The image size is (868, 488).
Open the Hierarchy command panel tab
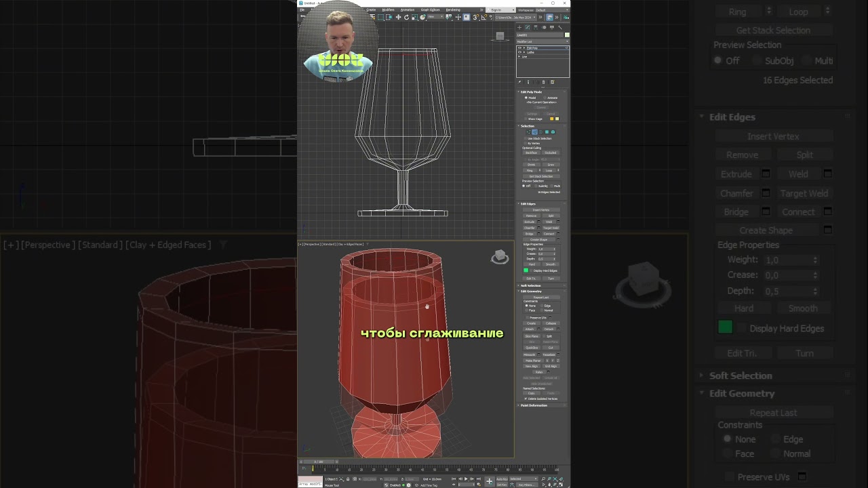pyautogui.click(x=536, y=27)
